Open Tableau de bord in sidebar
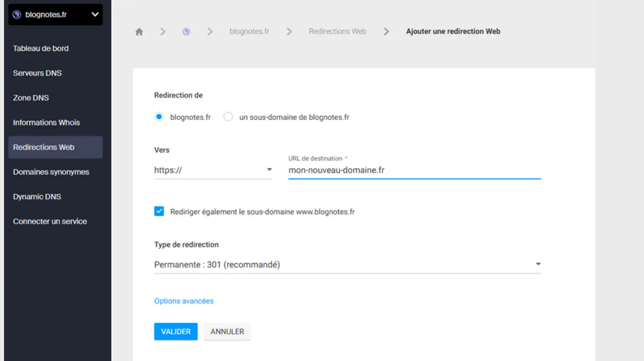 point(41,48)
